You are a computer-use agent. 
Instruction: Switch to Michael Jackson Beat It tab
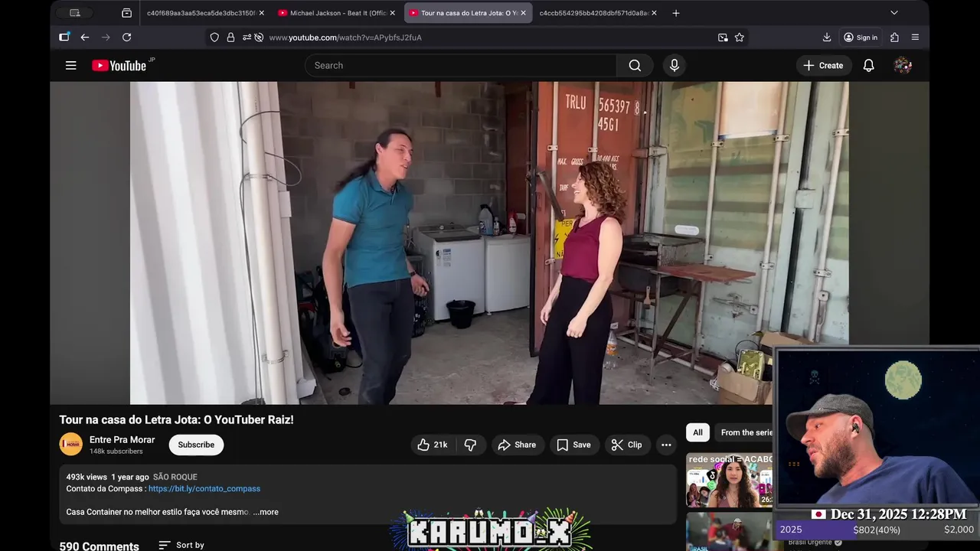coord(338,13)
